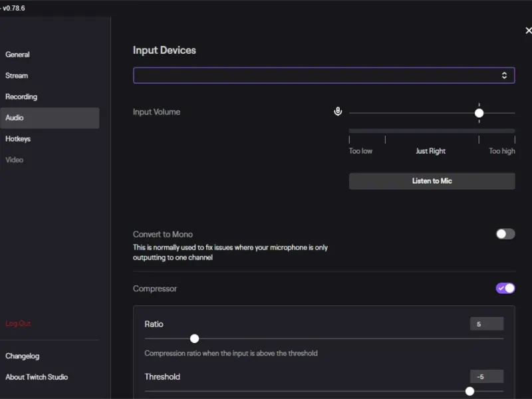Open the Changelog link

coord(23,356)
